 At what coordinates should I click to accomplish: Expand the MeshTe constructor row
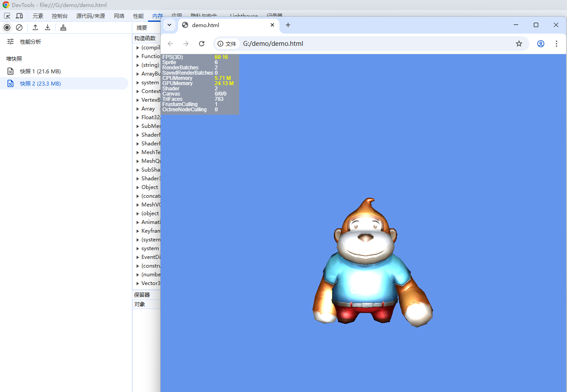coord(137,152)
